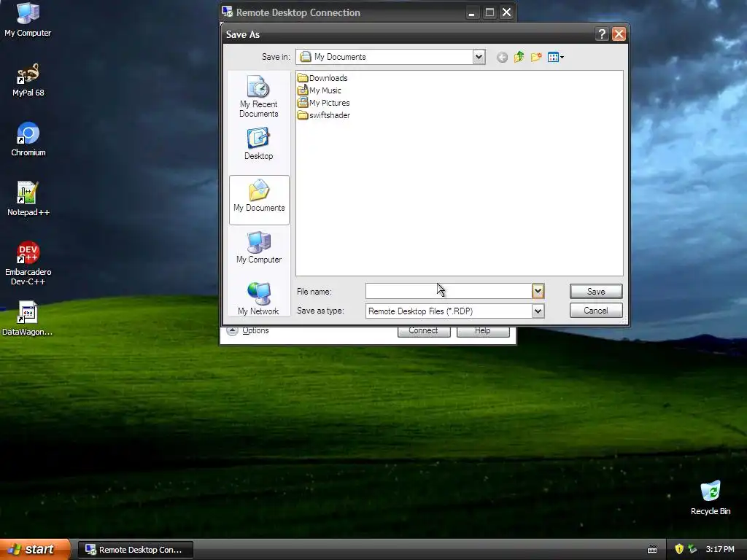Select My Computer desktop icon
747x560 pixels.
tap(28, 20)
